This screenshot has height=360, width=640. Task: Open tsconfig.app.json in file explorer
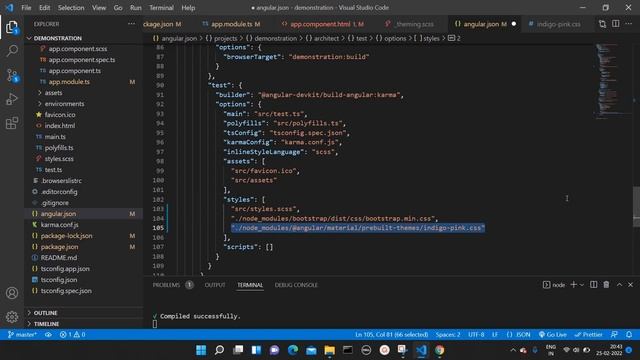(65, 269)
